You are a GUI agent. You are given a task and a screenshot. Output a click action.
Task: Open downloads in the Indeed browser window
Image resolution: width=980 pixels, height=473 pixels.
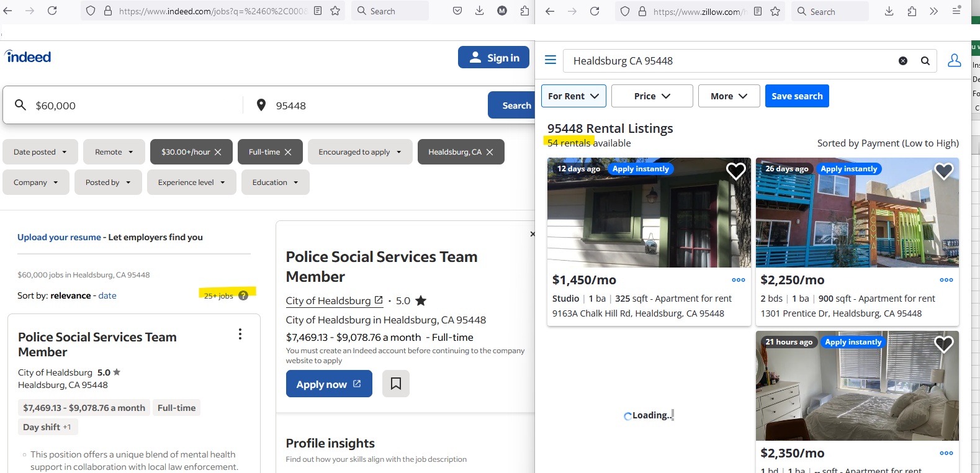pos(480,11)
